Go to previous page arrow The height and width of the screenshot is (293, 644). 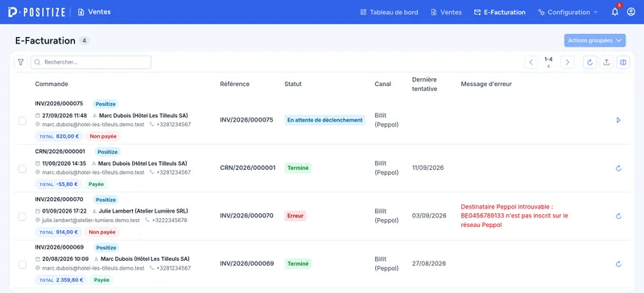(x=531, y=62)
